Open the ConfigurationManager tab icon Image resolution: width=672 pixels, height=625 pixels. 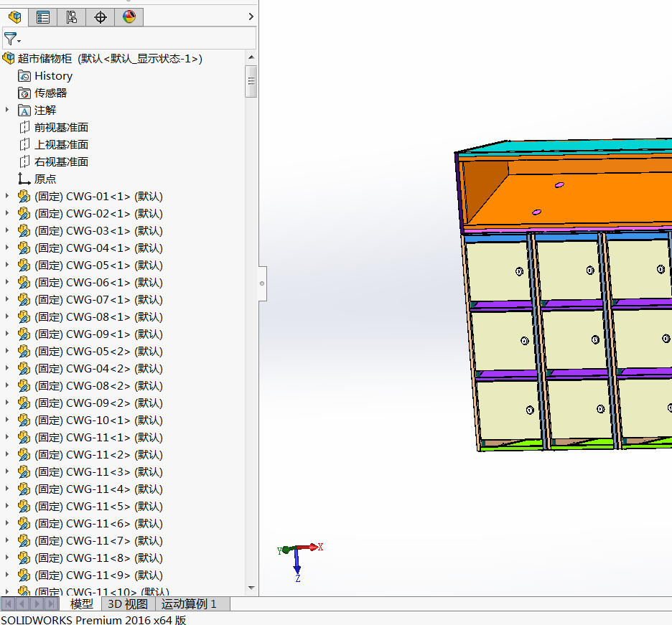point(72,17)
